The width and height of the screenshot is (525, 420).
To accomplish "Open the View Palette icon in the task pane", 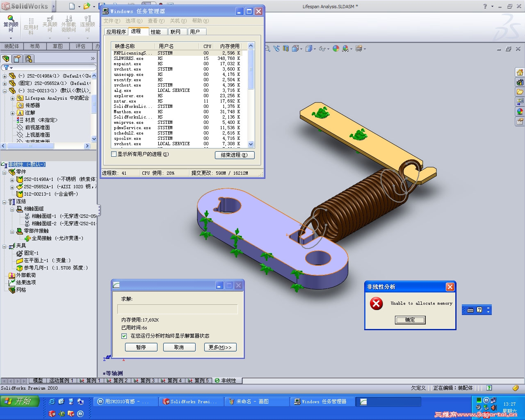I will [520, 101].
